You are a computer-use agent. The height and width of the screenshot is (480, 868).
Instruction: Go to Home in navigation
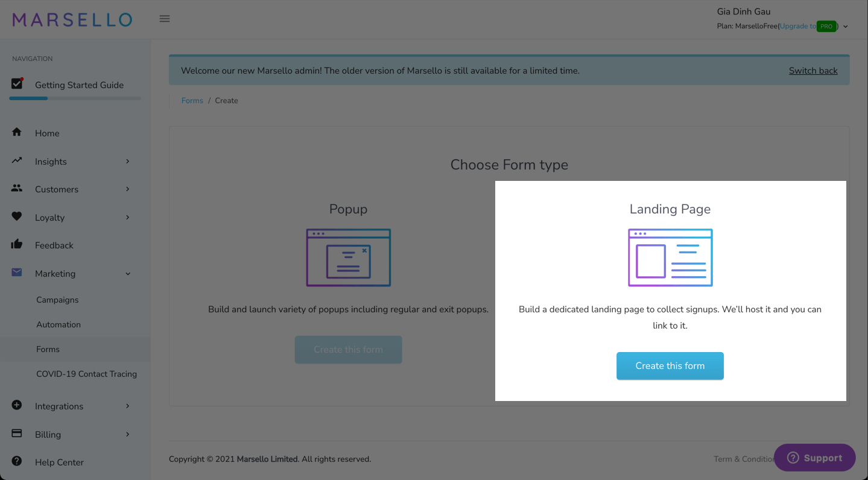coord(47,133)
